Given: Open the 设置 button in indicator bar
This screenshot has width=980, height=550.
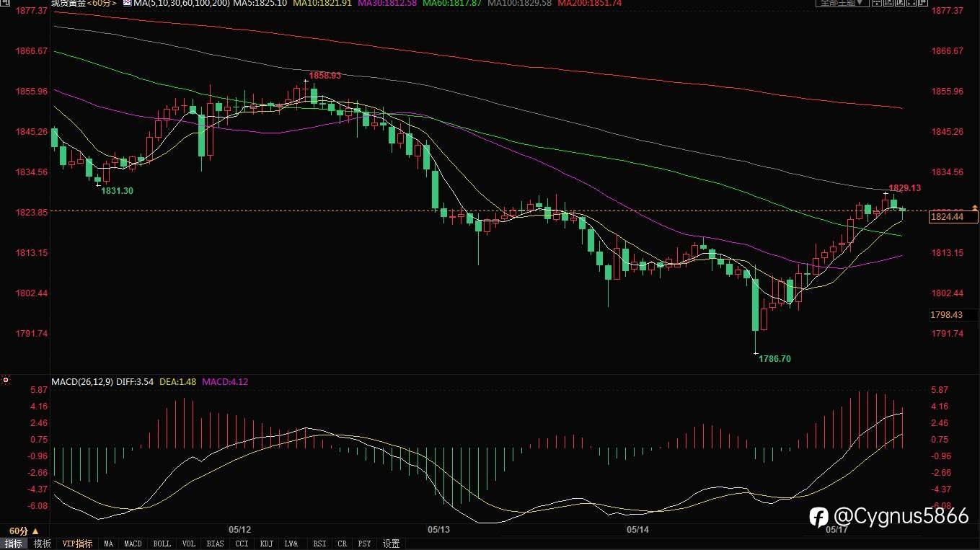Looking at the screenshot, I should (391, 544).
